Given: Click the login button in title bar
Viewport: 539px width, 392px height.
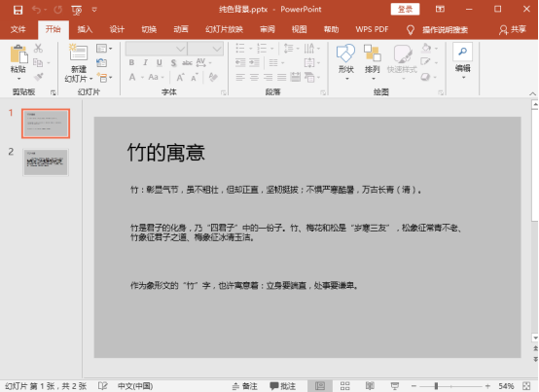Looking at the screenshot, I should tap(405, 10).
